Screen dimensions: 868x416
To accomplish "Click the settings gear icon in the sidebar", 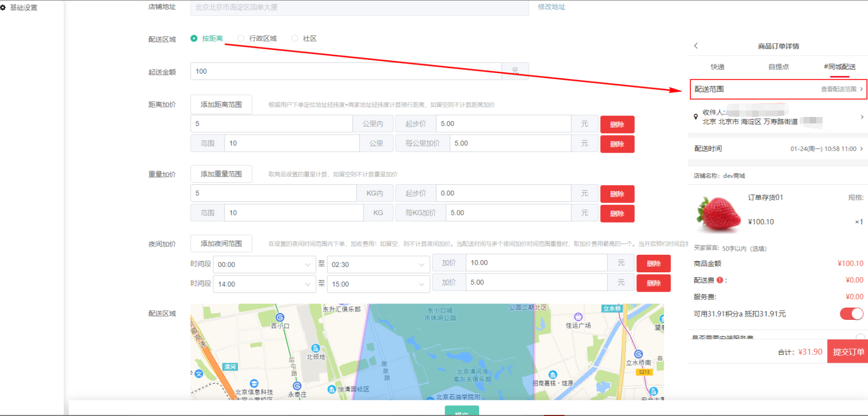I will 3,7.
